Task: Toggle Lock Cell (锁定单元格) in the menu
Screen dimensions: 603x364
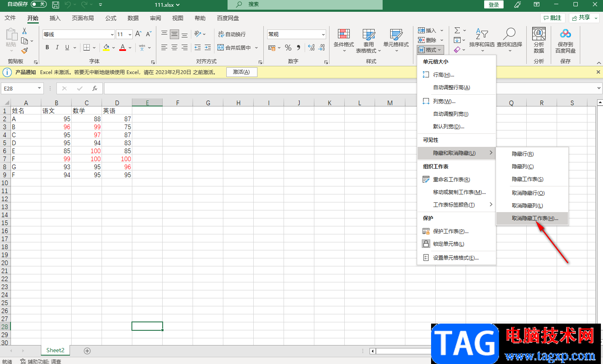Action: click(456, 244)
